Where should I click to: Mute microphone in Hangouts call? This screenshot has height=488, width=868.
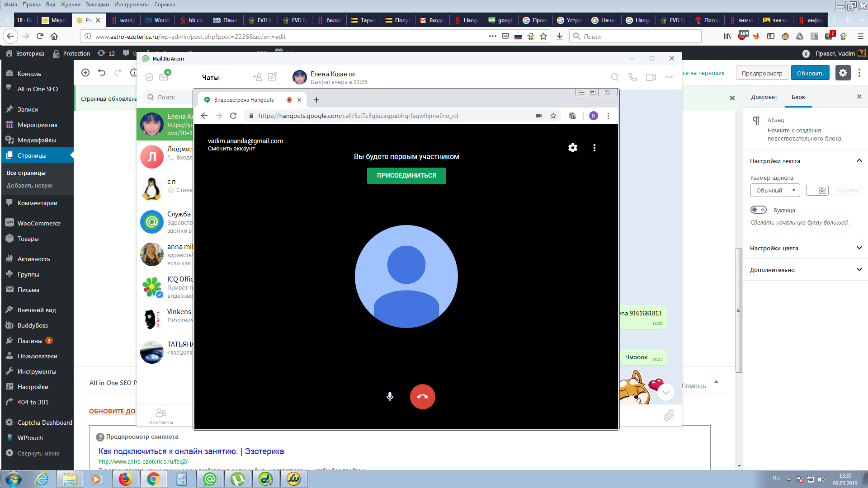pyautogui.click(x=390, y=397)
